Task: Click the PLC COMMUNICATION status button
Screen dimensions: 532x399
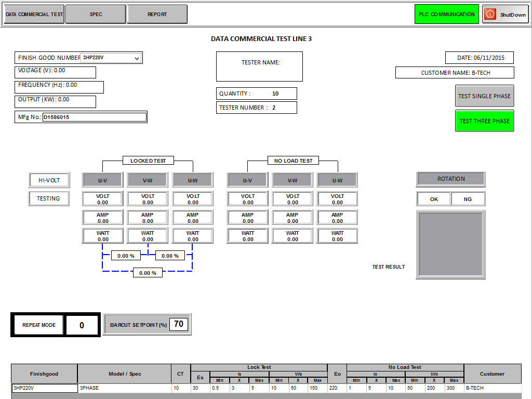Action: (446, 14)
